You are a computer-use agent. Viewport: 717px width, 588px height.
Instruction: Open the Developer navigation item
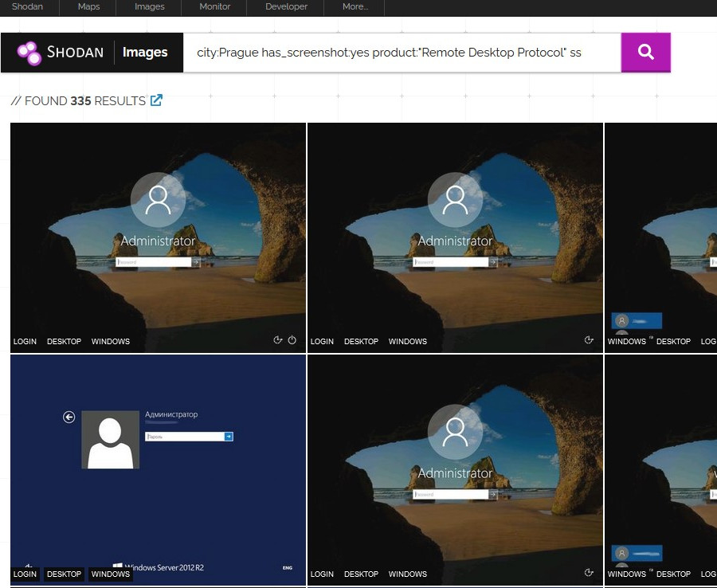point(286,7)
